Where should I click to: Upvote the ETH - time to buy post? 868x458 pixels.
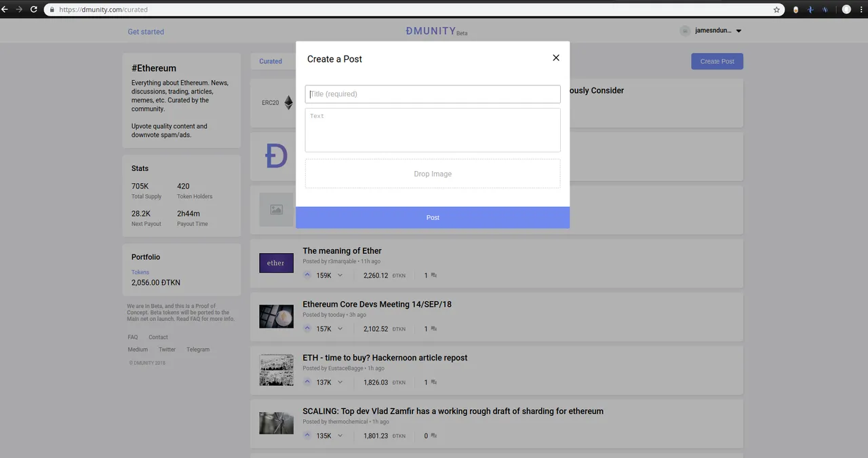307,382
